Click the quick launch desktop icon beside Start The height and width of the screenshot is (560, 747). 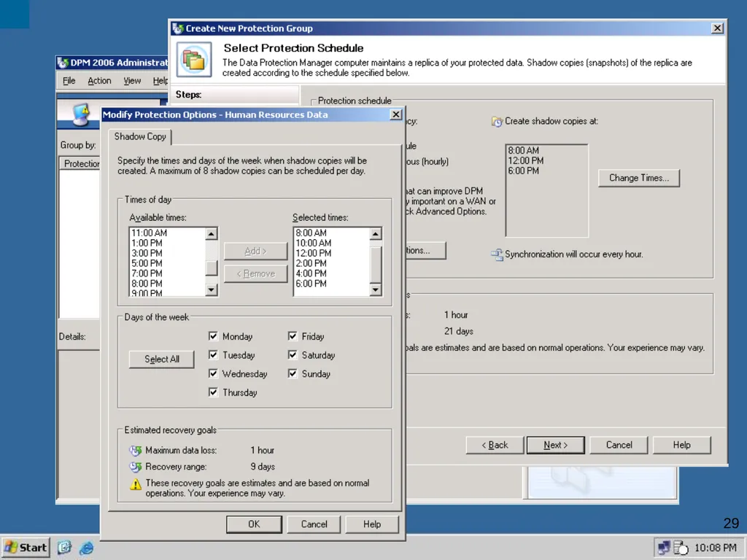[x=64, y=548]
